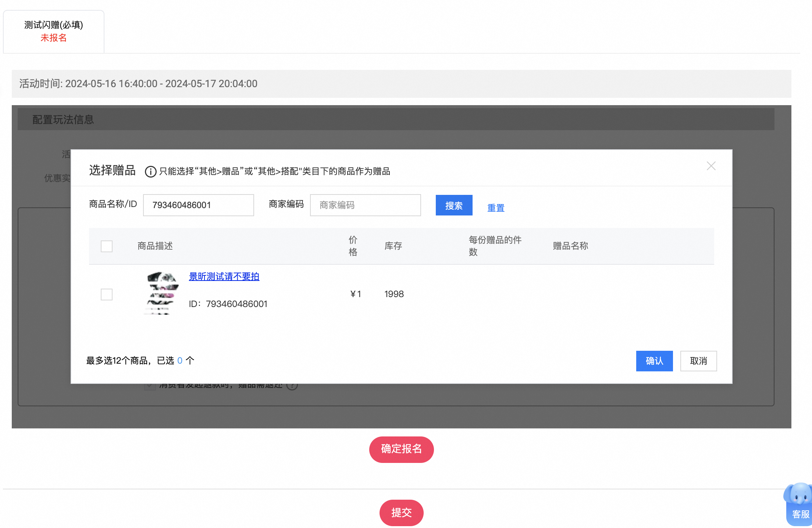This screenshot has height=528, width=812.
Task: Click the 库存 column header
Action: pos(393,246)
